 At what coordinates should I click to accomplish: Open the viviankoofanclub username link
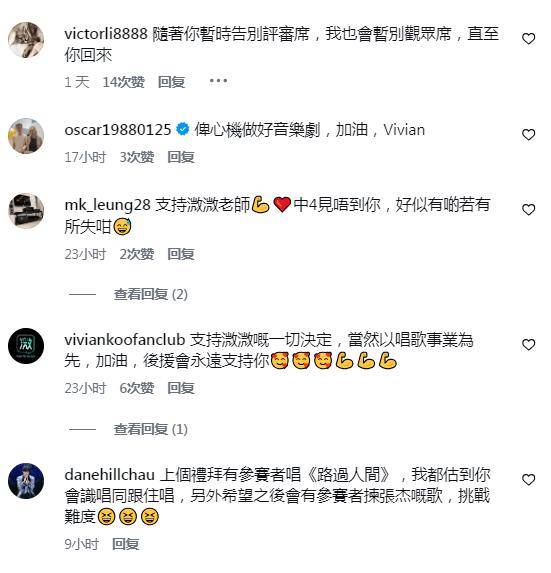click(x=125, y=340)
